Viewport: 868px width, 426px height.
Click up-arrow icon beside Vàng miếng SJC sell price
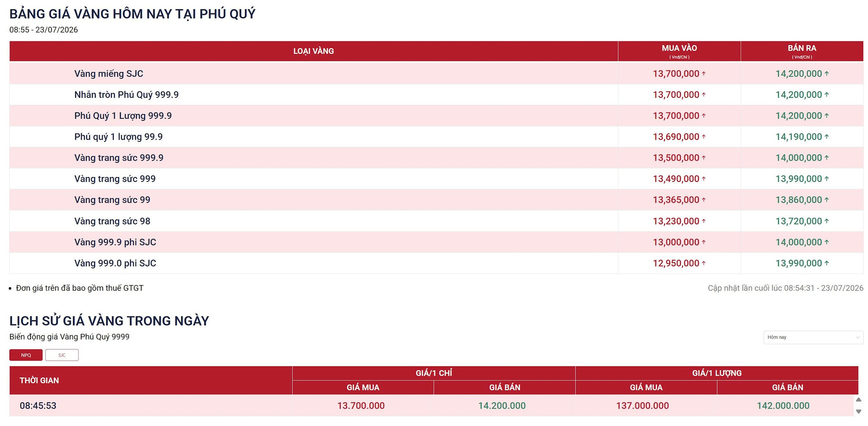point(826,73)
